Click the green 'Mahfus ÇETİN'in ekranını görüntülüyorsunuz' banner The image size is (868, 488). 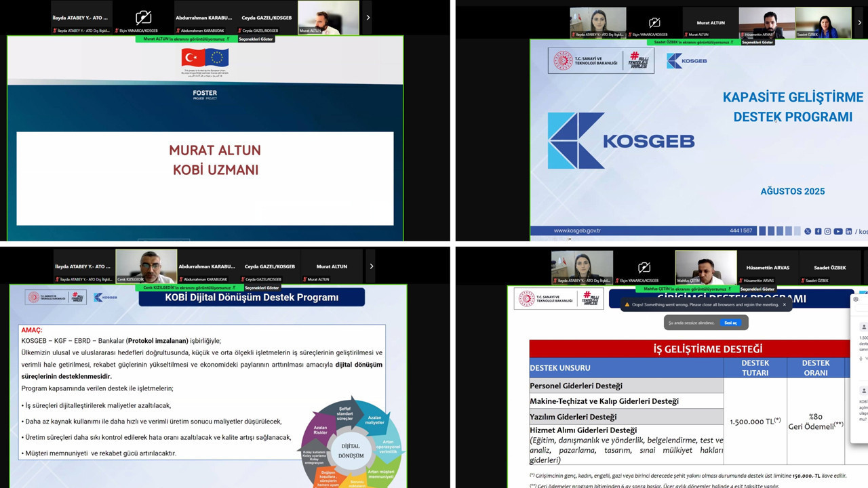(x=688, y=289)
